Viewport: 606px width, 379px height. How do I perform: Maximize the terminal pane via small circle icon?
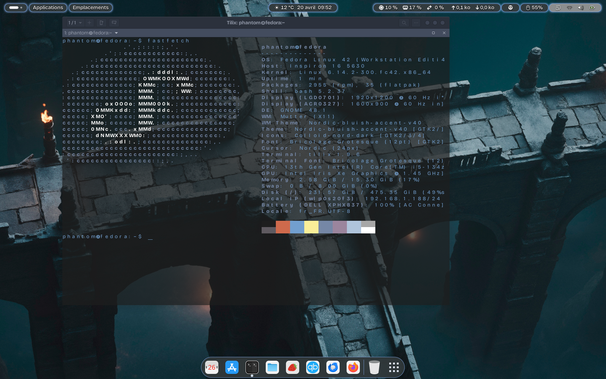point(433,33)
